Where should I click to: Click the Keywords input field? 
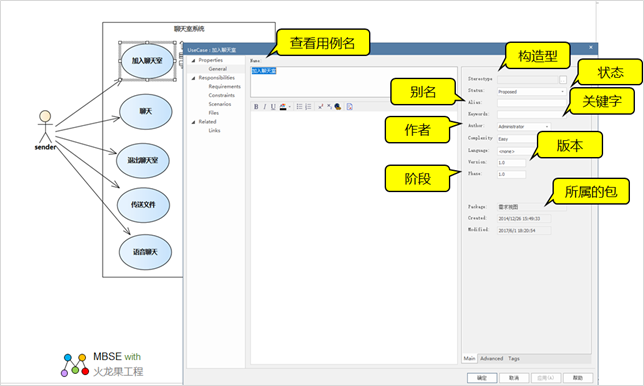tap(531, 115)
